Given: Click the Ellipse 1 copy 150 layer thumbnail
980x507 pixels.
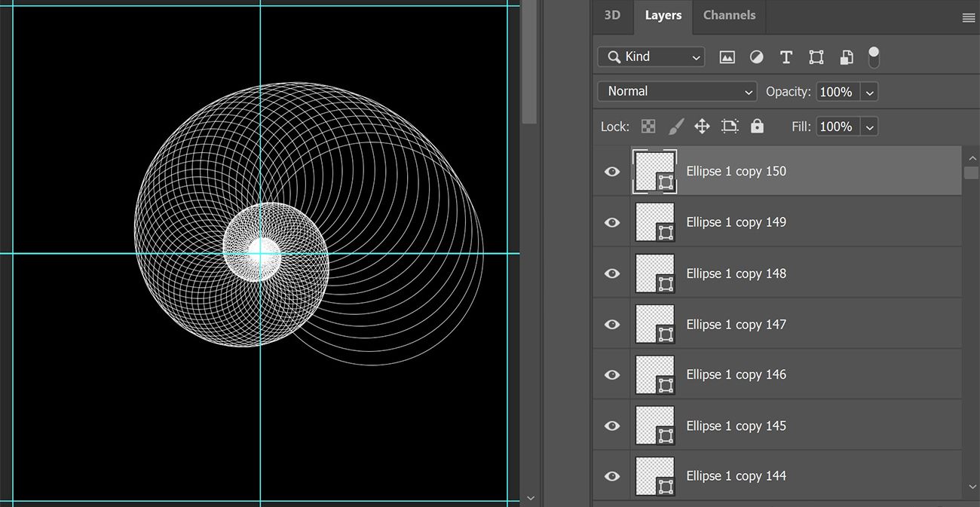Looking at the screenshot, I should coord(654,171).
